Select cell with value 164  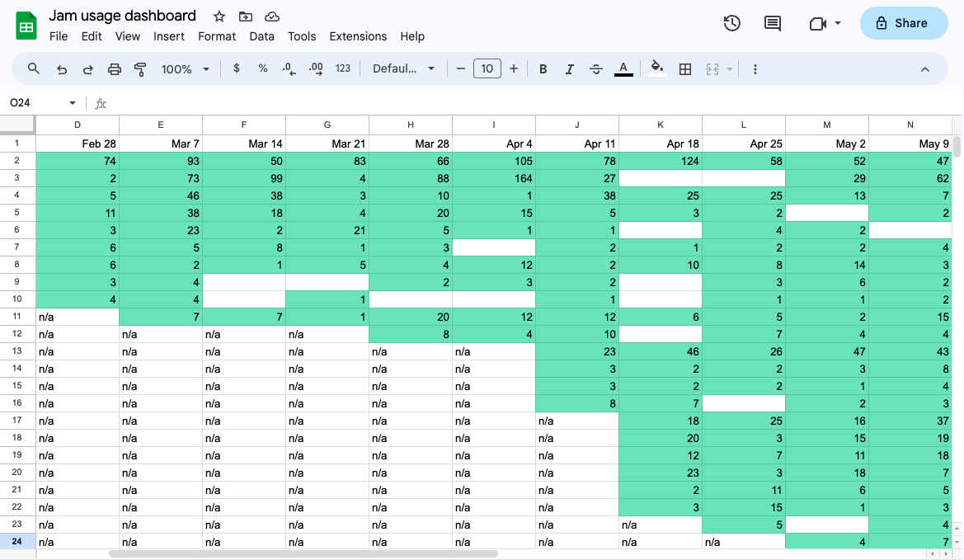[x=494, y=178]
